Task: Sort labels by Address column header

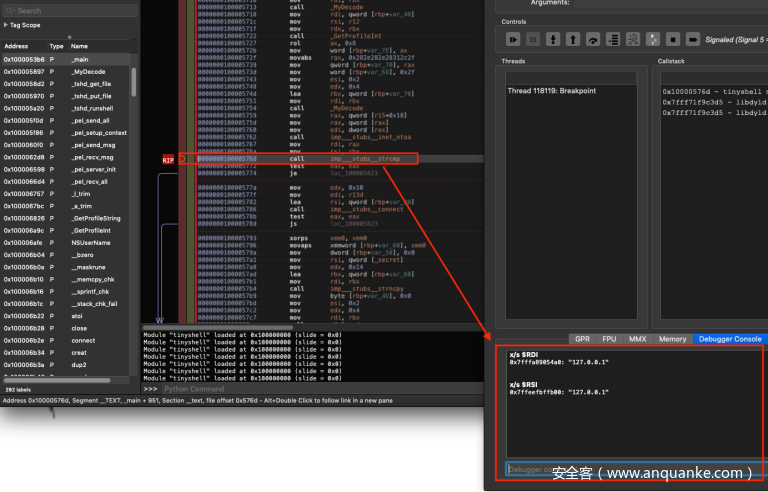Action: coord(17,46)
